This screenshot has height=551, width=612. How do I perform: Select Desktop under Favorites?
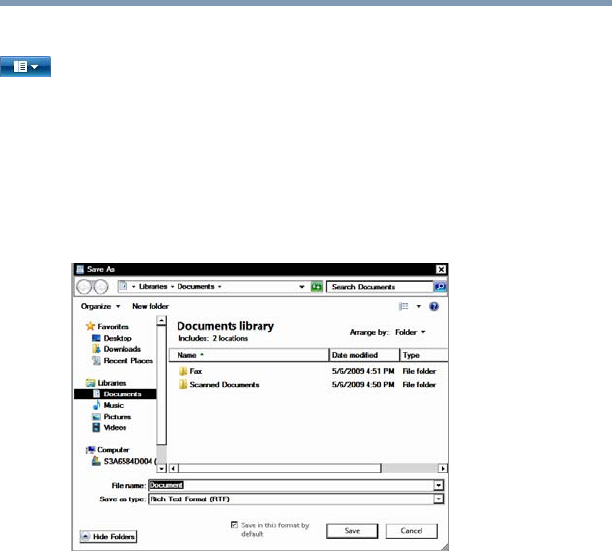(x=117, y=339)
